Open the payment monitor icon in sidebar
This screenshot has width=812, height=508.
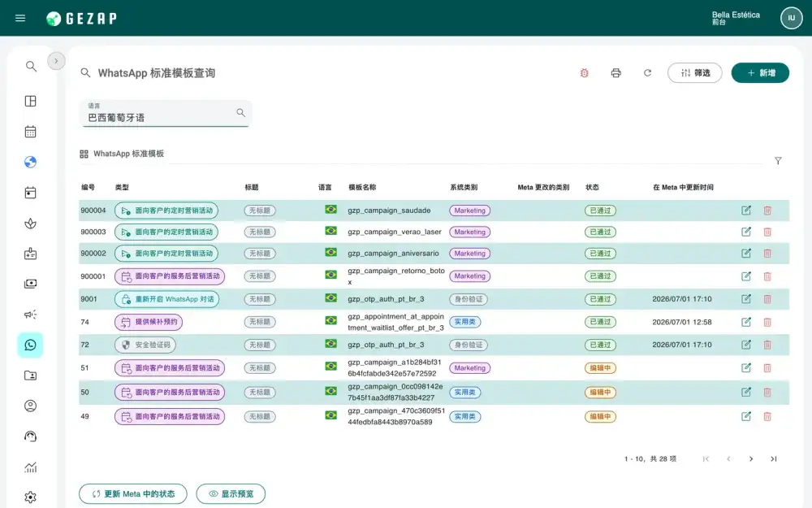point(31,284)
